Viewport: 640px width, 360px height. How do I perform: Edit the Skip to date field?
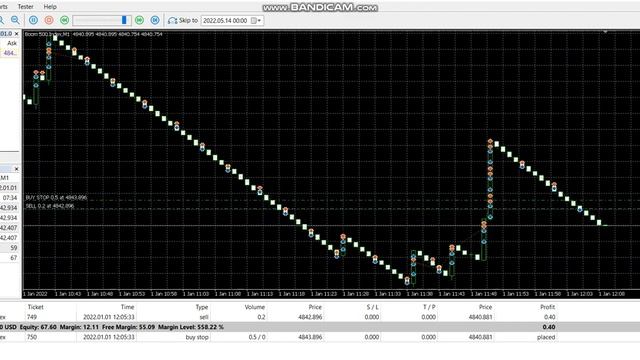tap(226, 20)
